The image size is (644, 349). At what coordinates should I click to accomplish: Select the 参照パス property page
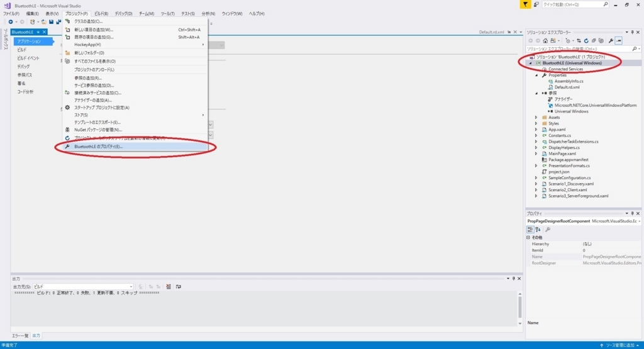[x=25, y=75]
